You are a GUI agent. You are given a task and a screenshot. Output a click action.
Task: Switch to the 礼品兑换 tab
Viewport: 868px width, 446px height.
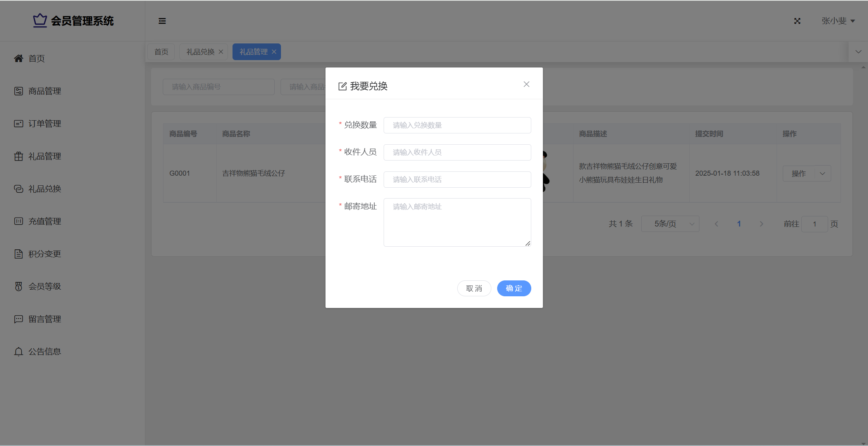[x=200, y=52]
